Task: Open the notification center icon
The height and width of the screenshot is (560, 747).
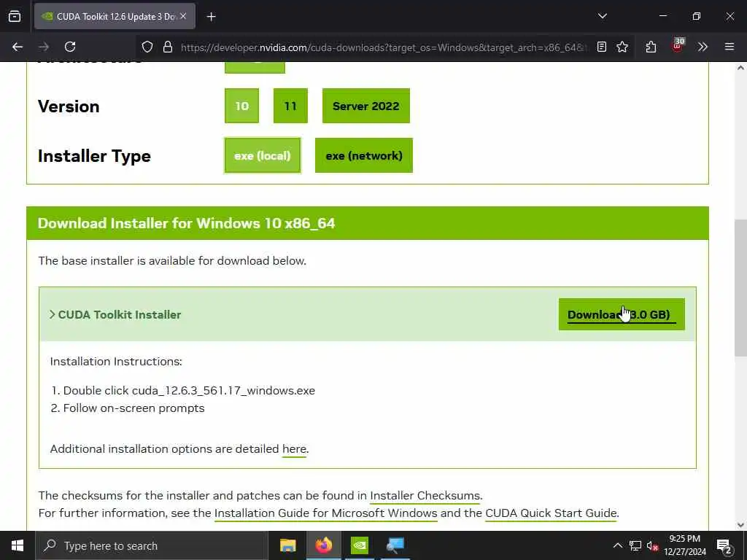Action: [724, 546]
